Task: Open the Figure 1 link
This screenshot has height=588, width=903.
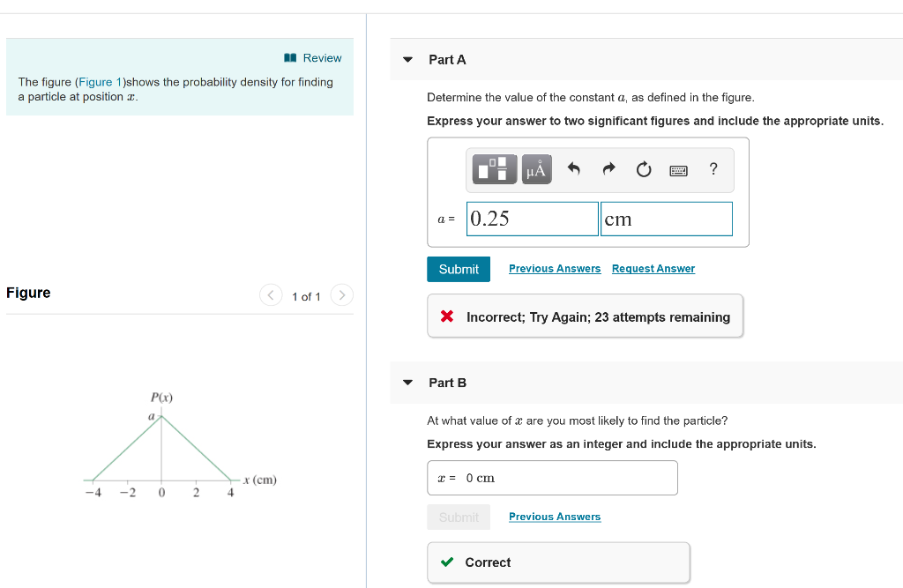Action: (x=101, y=82)
